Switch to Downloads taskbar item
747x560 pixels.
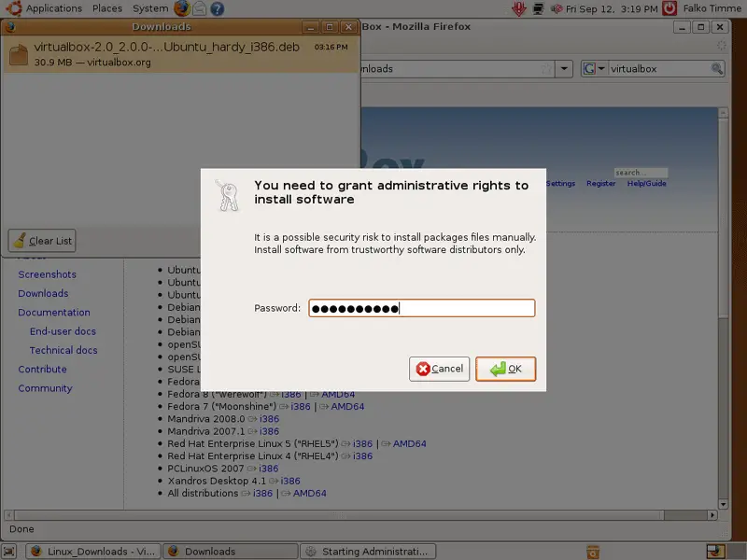pyautogui.click(x=231, y=552)
